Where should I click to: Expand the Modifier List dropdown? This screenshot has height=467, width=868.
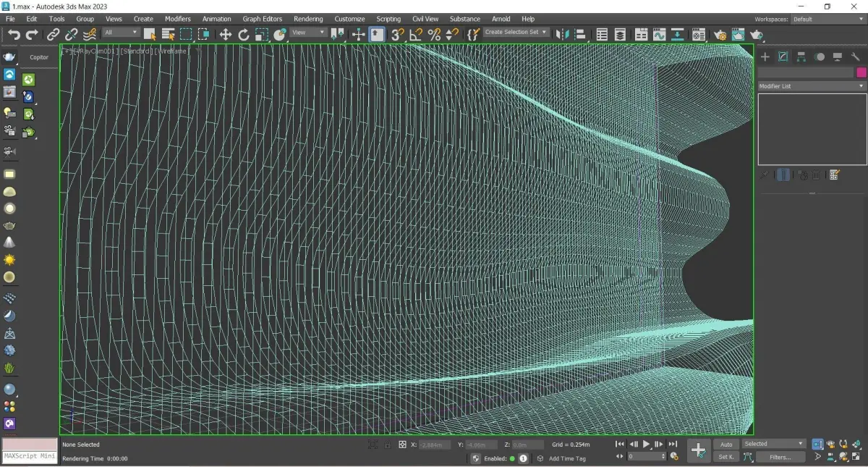point(812,86)
